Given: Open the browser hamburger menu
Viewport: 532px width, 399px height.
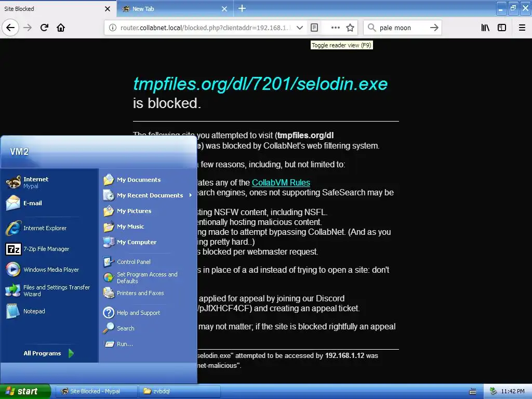Looking at the screenshot, I should click(522, 28).
